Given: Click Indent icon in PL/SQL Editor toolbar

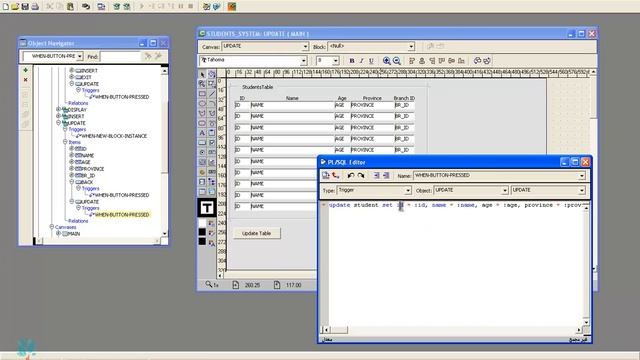Looking at the screenshot, I should [376, 176].
